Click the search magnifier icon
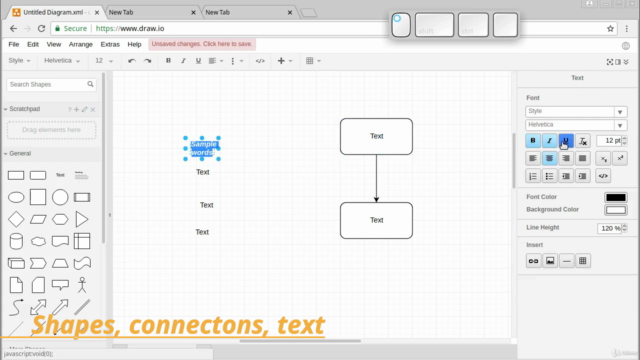The height and width of the screenshot is (360, 640). pos(90,84)
